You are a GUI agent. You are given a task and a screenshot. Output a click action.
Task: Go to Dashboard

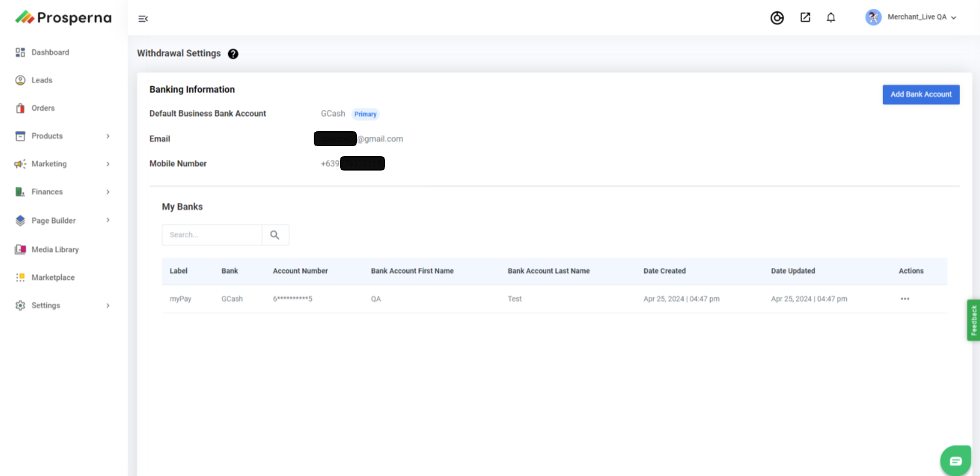(50, 52)
